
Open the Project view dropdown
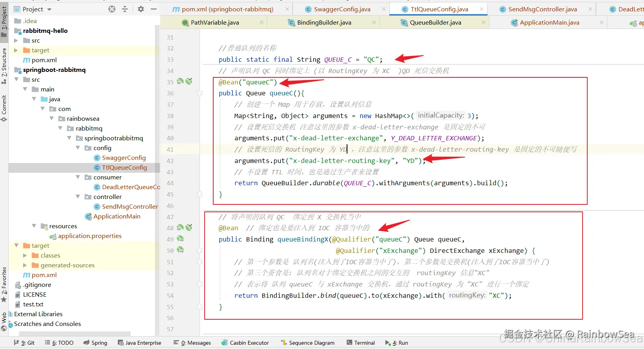(x=49, y=9)
